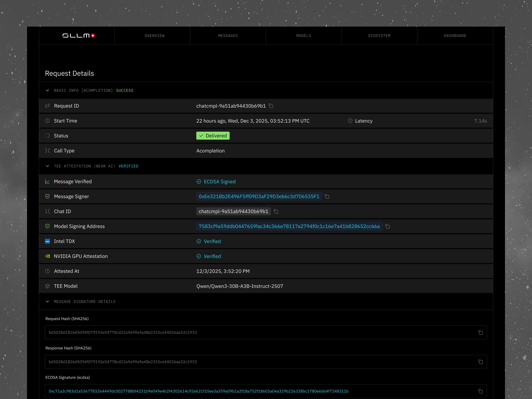The height and width of the screenshot is (399, 532).
Task: Click the NVIDIA GPU Attestation icon
Action: 47,256
